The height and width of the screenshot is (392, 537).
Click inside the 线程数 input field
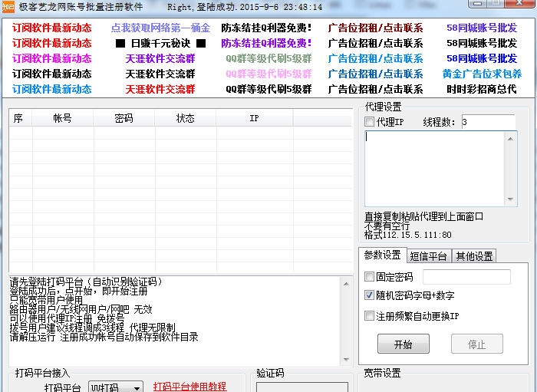(487, 123)
